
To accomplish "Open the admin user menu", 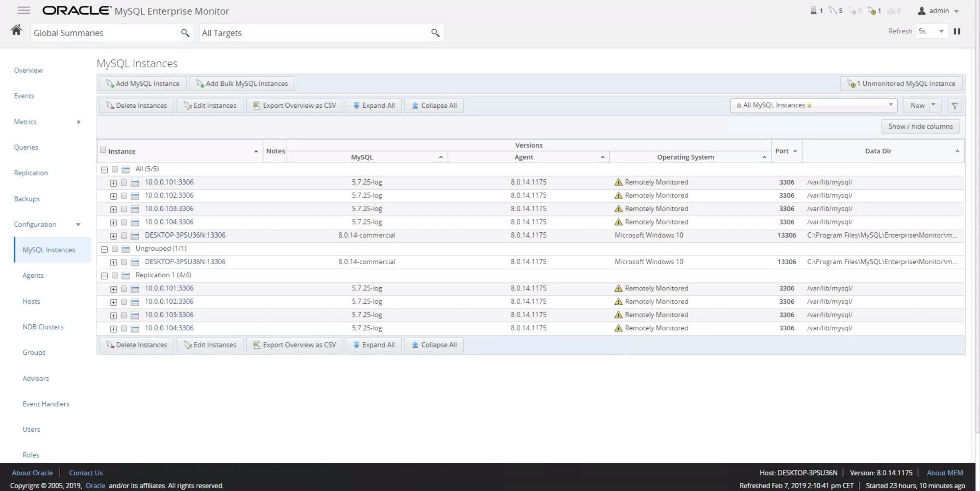I will tap(938, 11).
